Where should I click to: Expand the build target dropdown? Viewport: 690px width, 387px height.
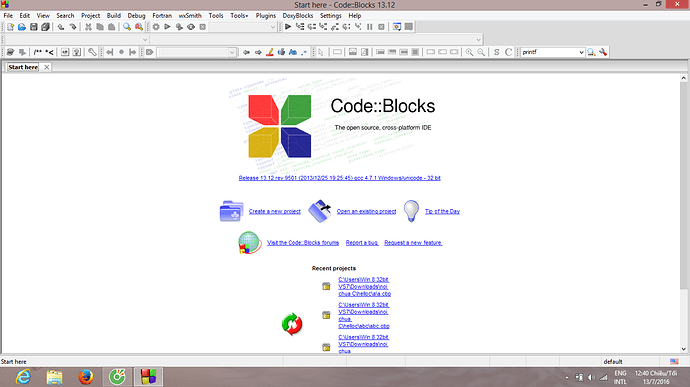pyautogui.click(x=272, y=27)
